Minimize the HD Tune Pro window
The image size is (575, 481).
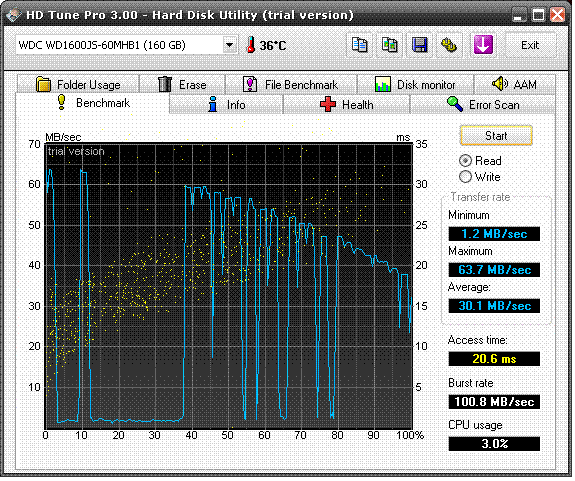click(x=518, y=15)
